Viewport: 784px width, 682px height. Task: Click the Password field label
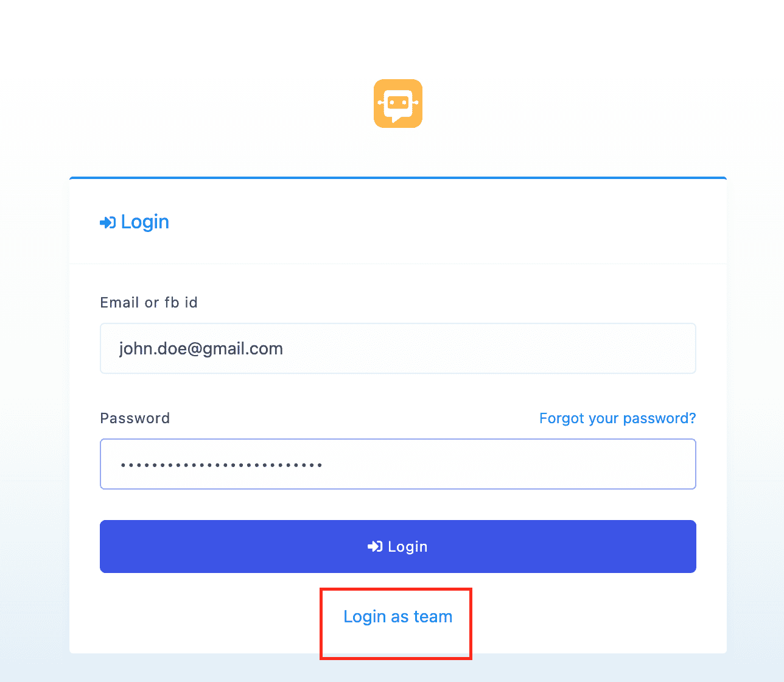(x=135, y=418)
